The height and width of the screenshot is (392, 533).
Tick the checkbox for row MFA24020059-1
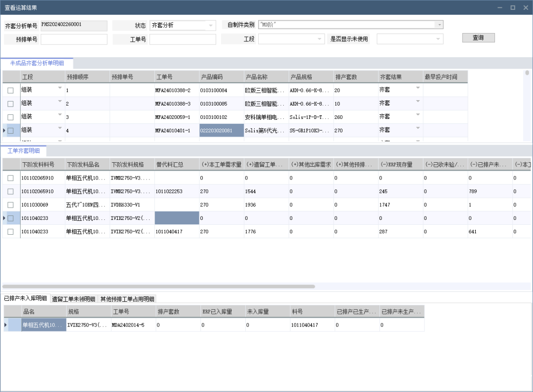pos(10,117)
